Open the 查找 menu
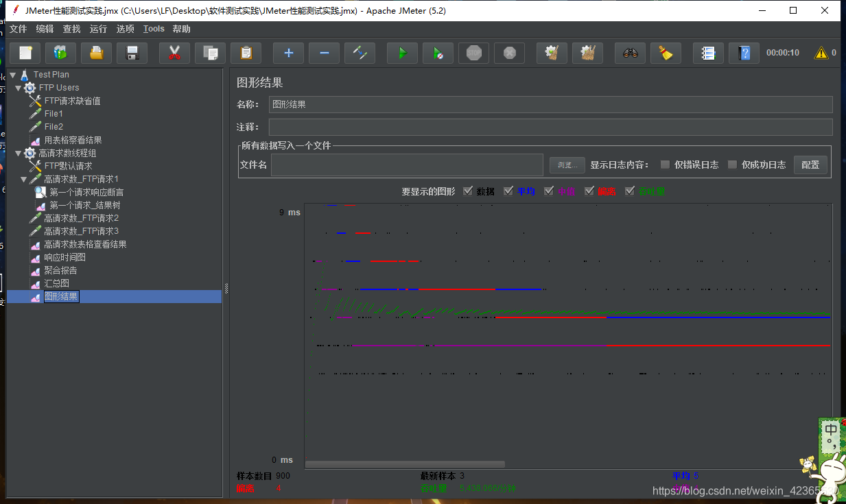 [x=71, y=29]
